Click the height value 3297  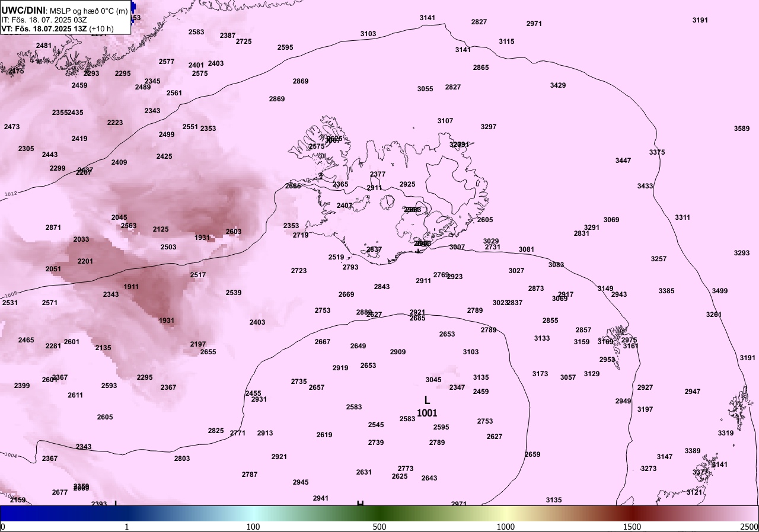(x=489, y=127)
